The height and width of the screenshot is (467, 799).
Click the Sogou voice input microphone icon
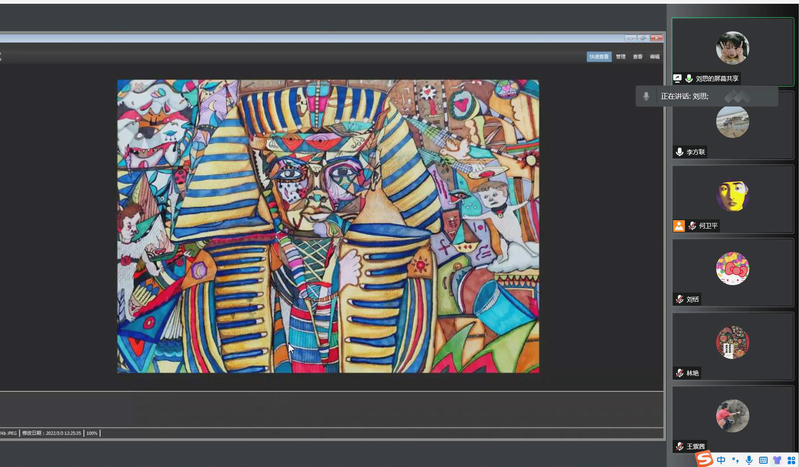pos(749,460)
